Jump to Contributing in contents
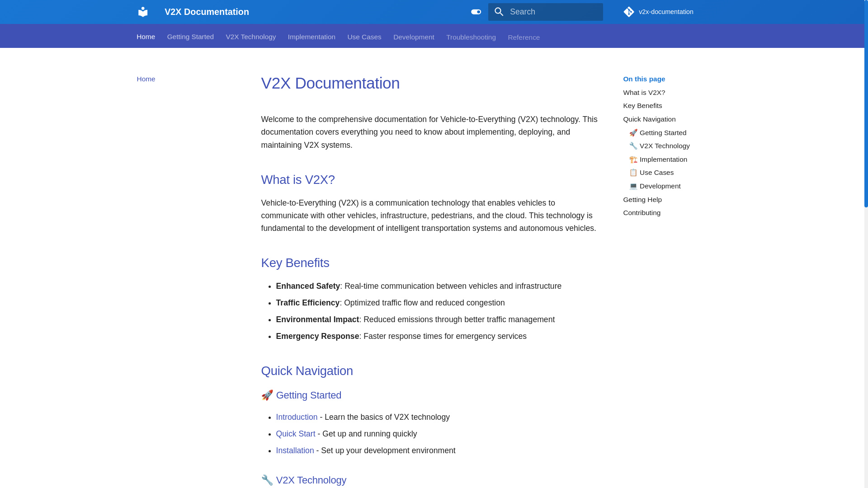The width and height of the screenshot is (868, 488). point(642,213)
